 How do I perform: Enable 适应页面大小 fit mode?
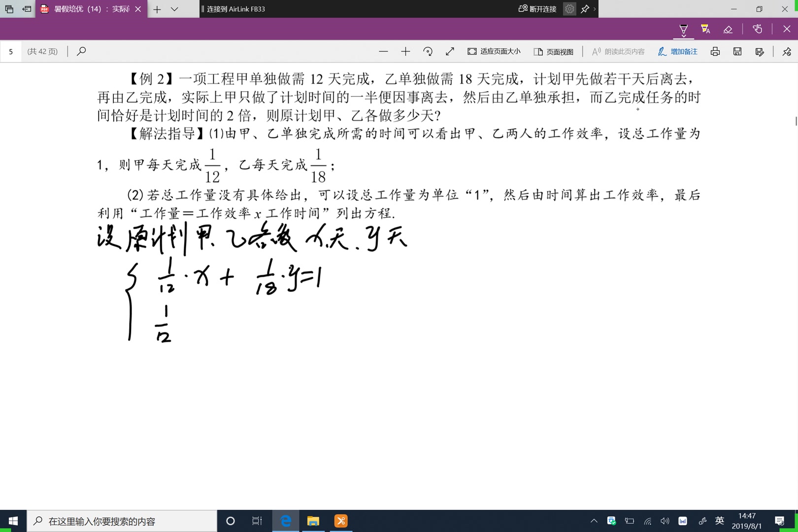point(495,51)
